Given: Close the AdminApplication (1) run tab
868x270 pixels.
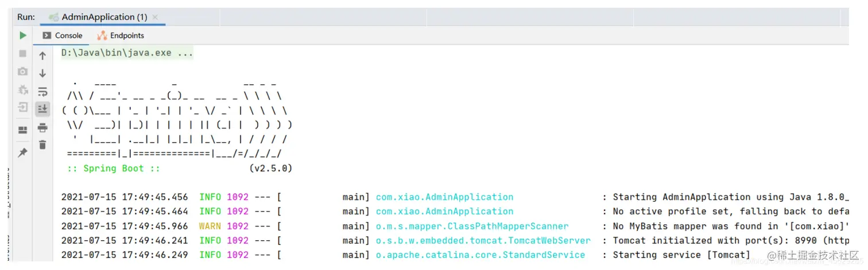Looking at the screenshot, I should pyautogui.click(x=156, y=17).
